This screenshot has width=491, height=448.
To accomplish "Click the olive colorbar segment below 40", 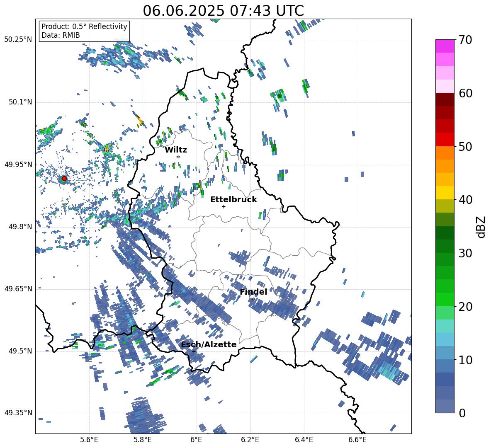I will tap(445, 206).
